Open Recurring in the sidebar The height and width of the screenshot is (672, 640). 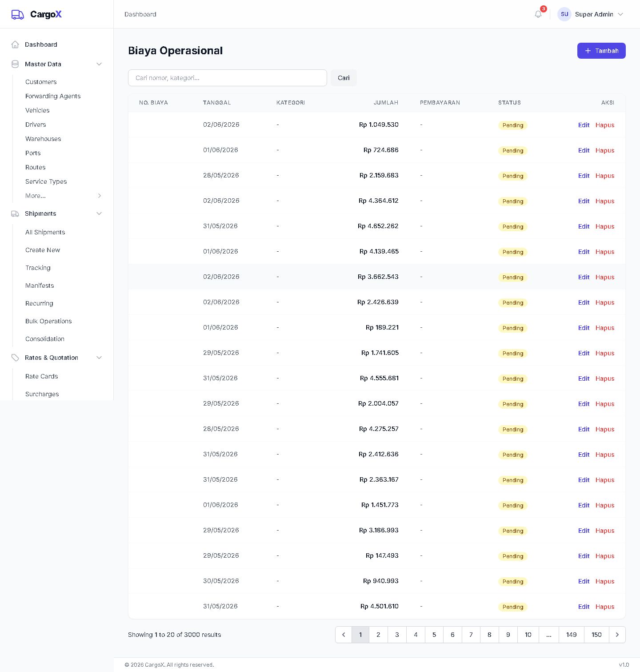(x=39, y=303)
